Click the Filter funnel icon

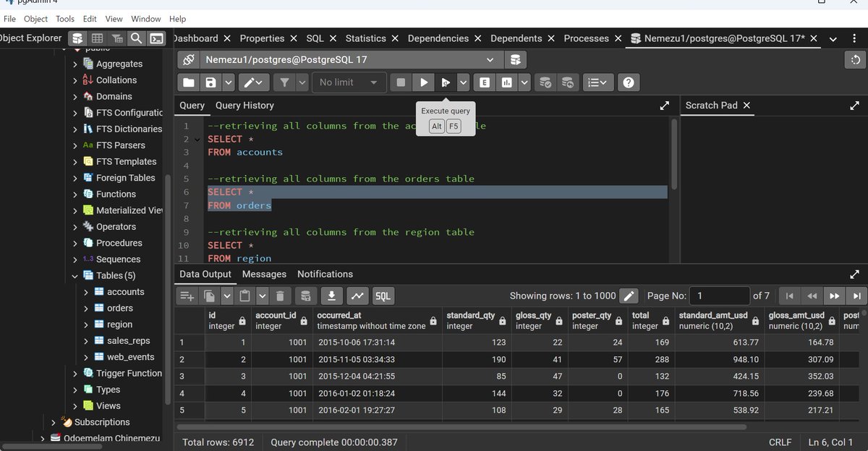point(284,82)
